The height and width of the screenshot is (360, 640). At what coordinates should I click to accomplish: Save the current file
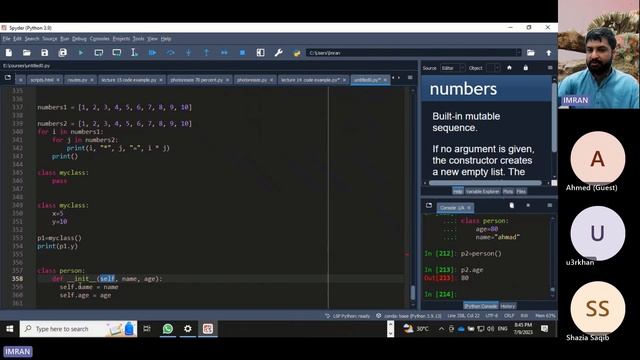point(44,53)
